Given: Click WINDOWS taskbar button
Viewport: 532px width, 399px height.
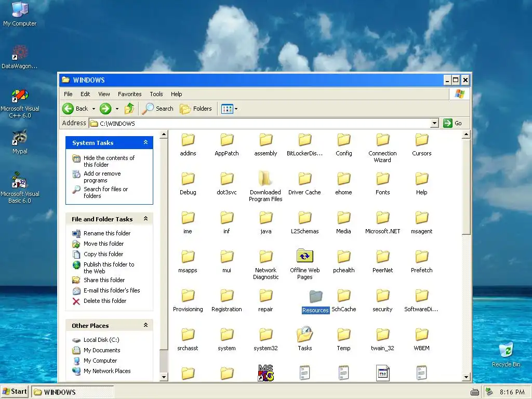Looking at the screenshot, I should pos(73,392).
